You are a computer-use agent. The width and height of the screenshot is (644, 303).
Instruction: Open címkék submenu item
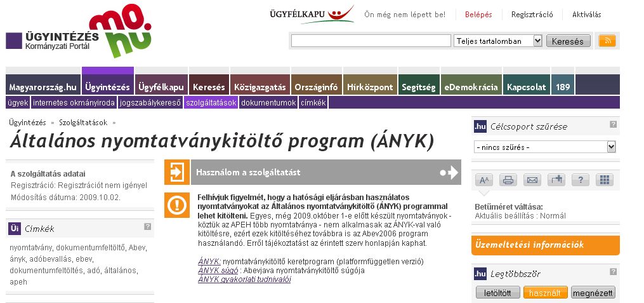point(313,103)
